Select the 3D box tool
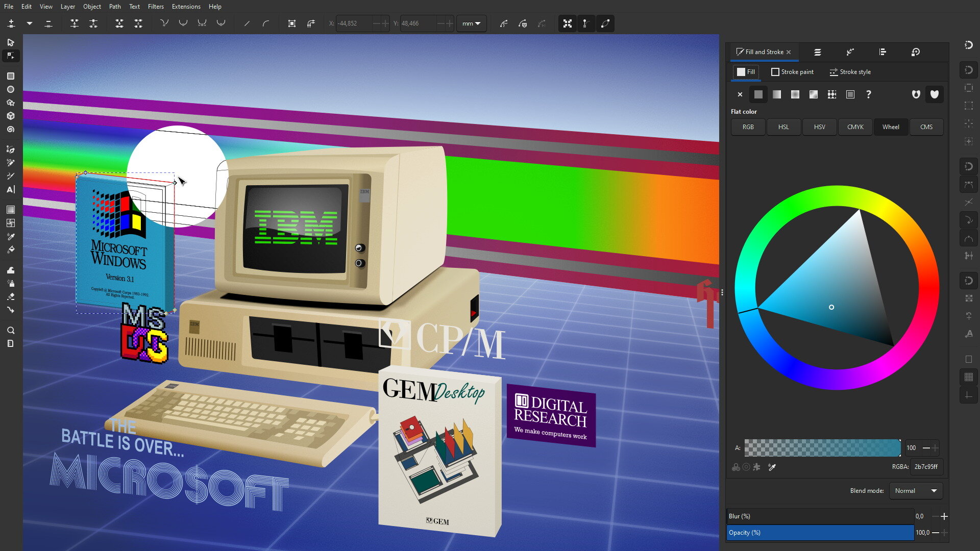 point(11,116)
